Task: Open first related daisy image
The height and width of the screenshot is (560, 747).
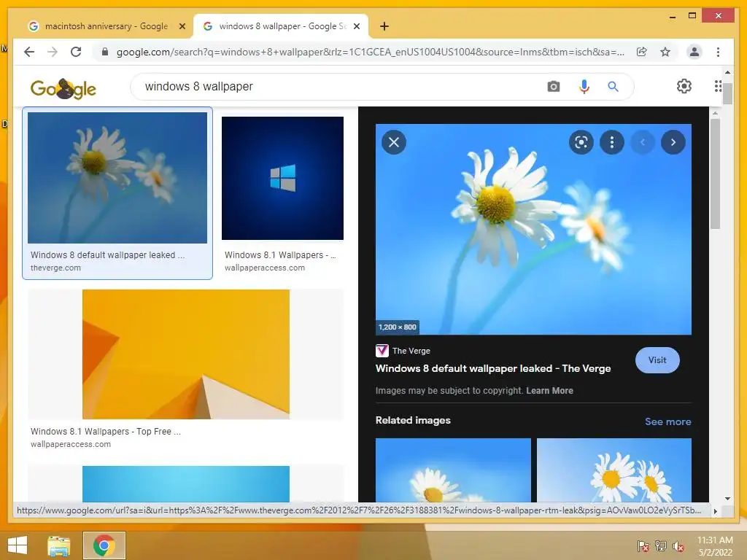Action: tap(453, 470)
